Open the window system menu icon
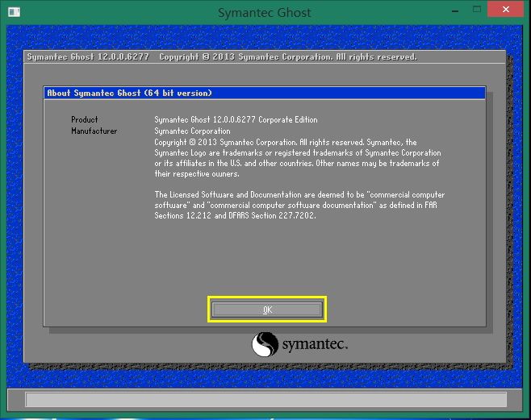This screenshot has width=531, height=420. click(14, 12)
